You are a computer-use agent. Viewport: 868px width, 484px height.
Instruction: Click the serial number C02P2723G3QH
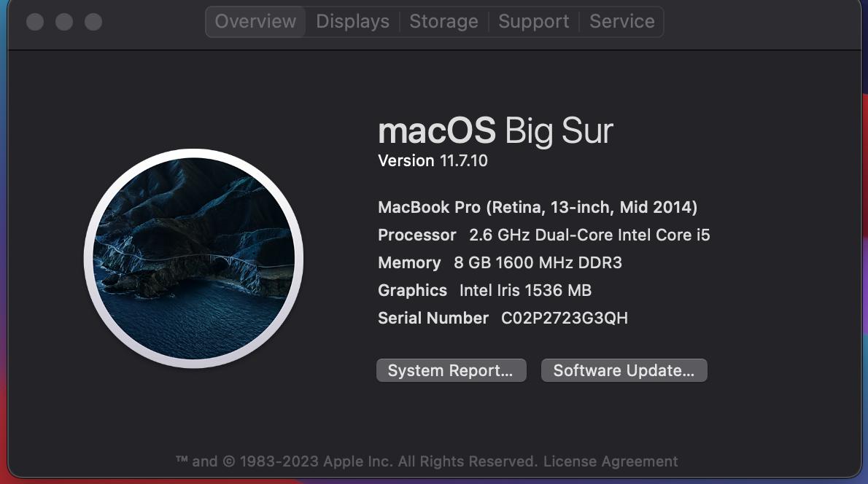[x=564, y=318]
